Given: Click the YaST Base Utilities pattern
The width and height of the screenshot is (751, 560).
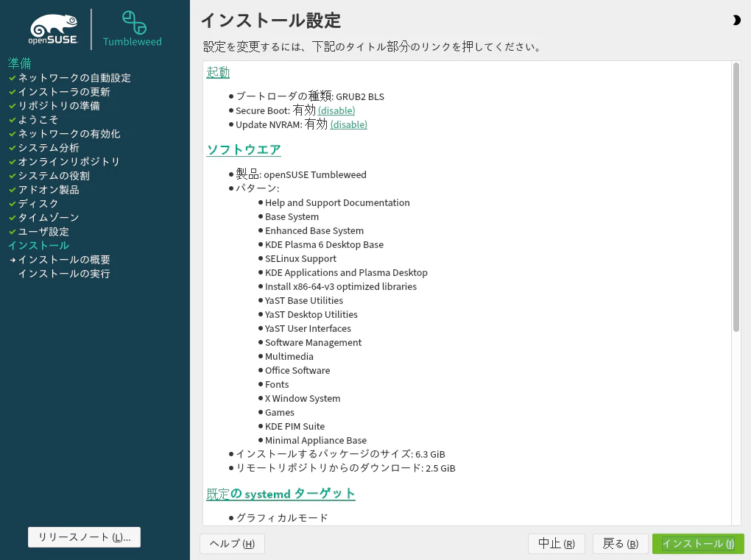Looking at the screenshot, I should click(303, 300).
